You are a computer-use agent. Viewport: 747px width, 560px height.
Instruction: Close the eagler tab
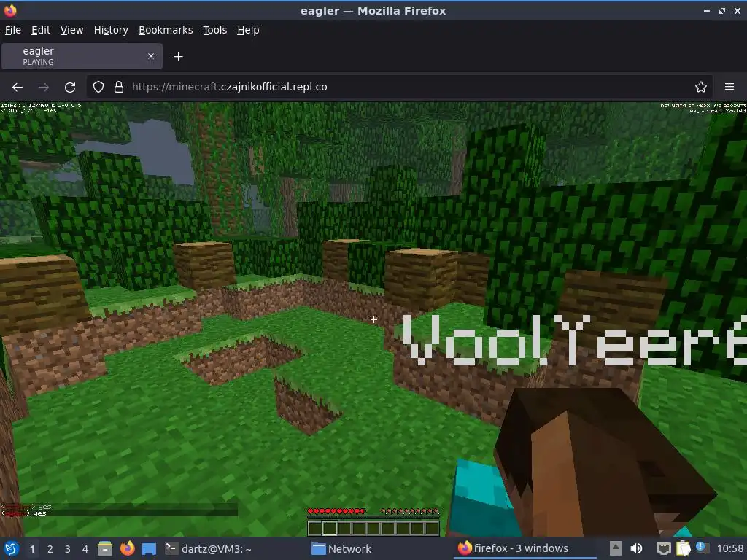tap(151, 56)
